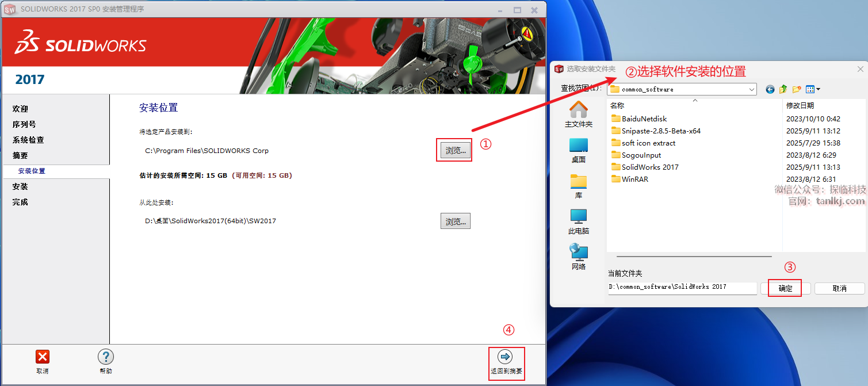Viewport: 868px width, 386px height.
Task: Select the 安装位置 sub-step in sidebar
Action: [32, 171]
